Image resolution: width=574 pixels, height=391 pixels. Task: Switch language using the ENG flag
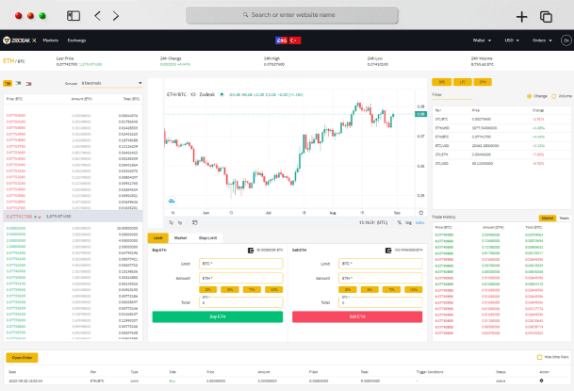(282, 40)
